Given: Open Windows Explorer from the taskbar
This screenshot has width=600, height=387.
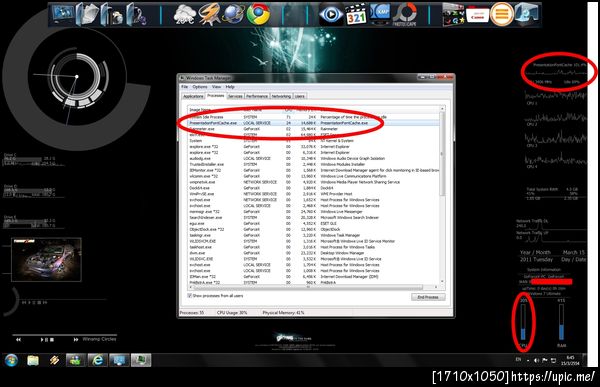Looking at the screenshot, I should [x=33, y=360].
